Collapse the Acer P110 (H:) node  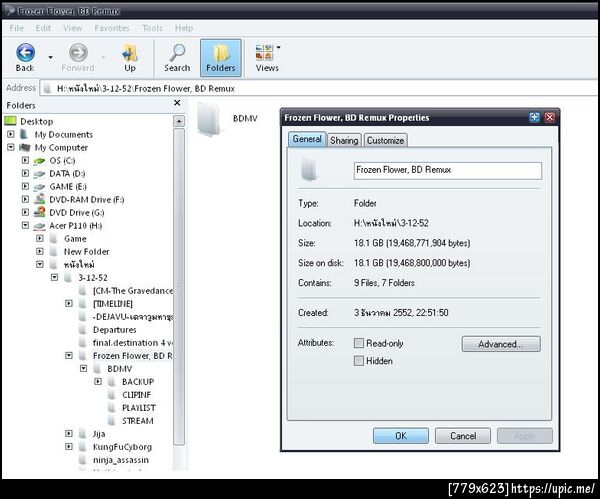(25, 225)
